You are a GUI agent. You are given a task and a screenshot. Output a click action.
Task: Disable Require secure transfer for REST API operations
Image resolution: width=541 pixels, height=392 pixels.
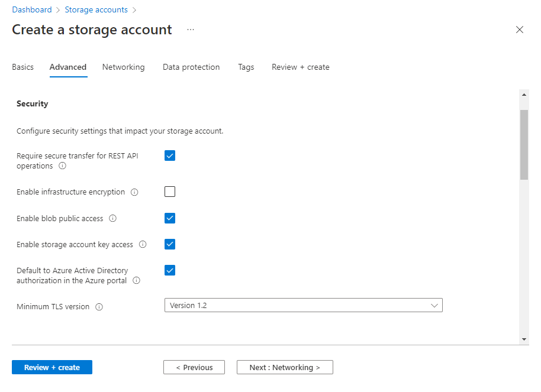[x=170, y=155]
